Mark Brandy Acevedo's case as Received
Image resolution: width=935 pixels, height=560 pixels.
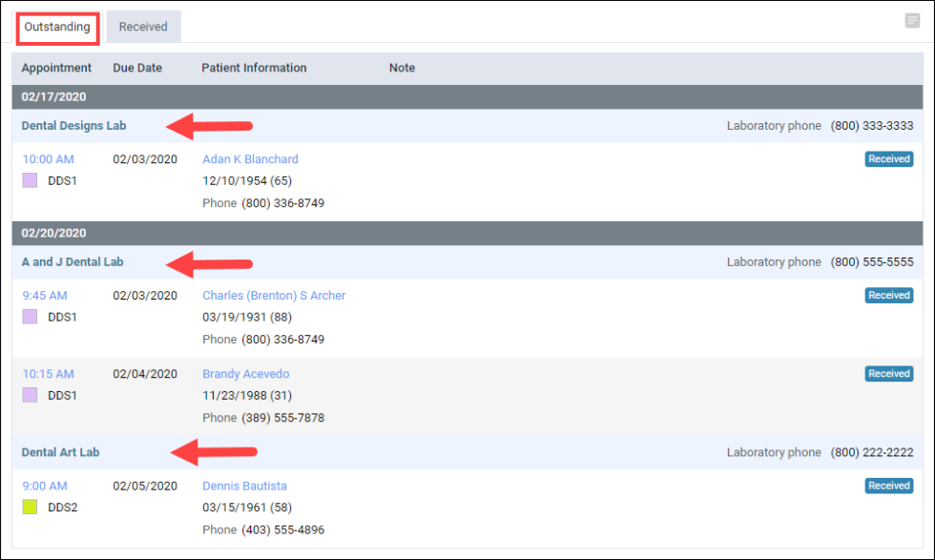(x=888, y=374)
